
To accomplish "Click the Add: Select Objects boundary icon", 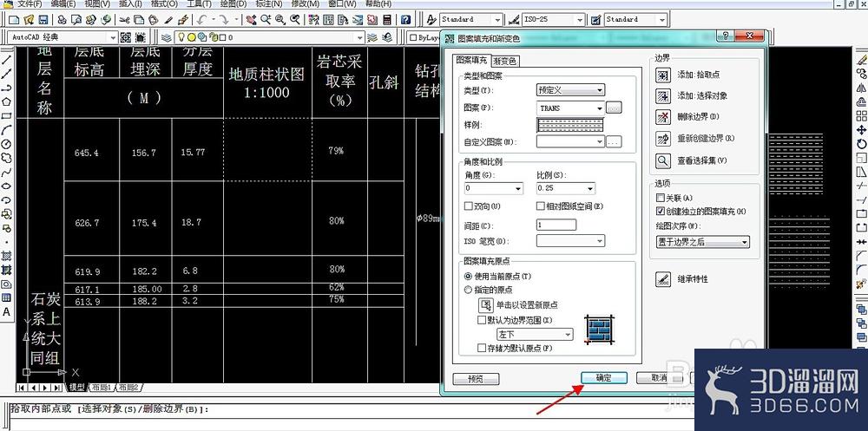I will pos(663,96).
